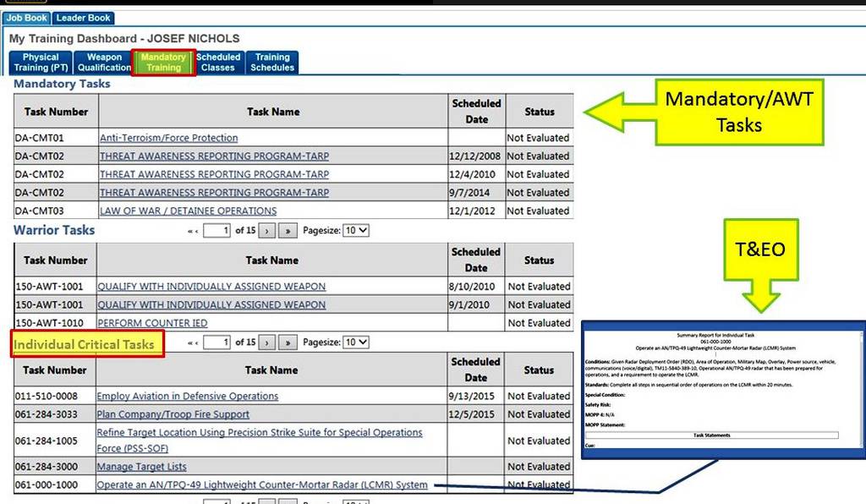Click previous-page single arrow in pager beside Warrior Tasks heading

coord(196,232)
